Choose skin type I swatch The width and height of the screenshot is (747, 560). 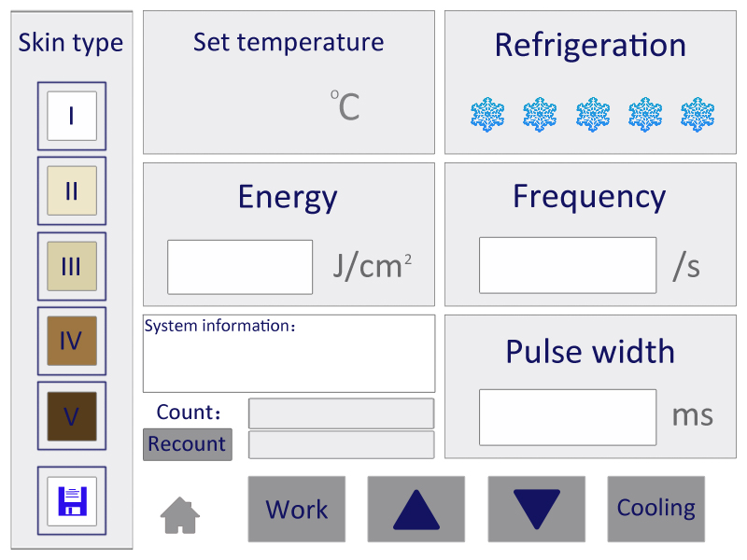point(72,116)
